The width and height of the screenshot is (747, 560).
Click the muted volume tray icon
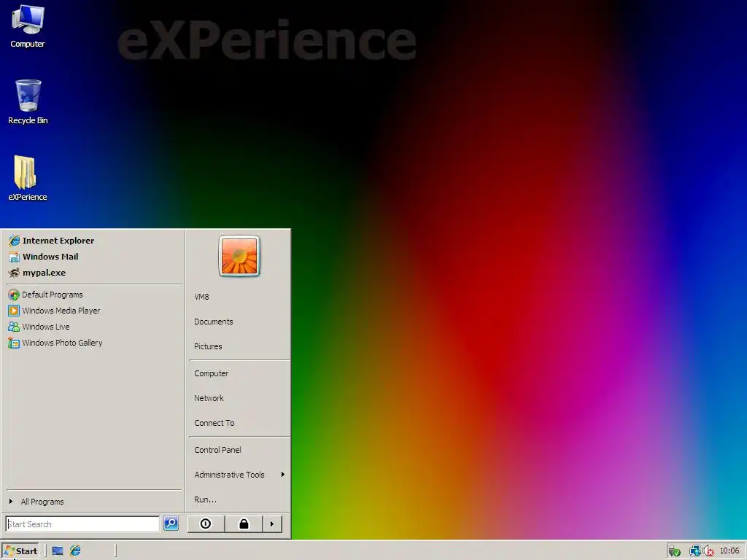click(x=708, y=551)
